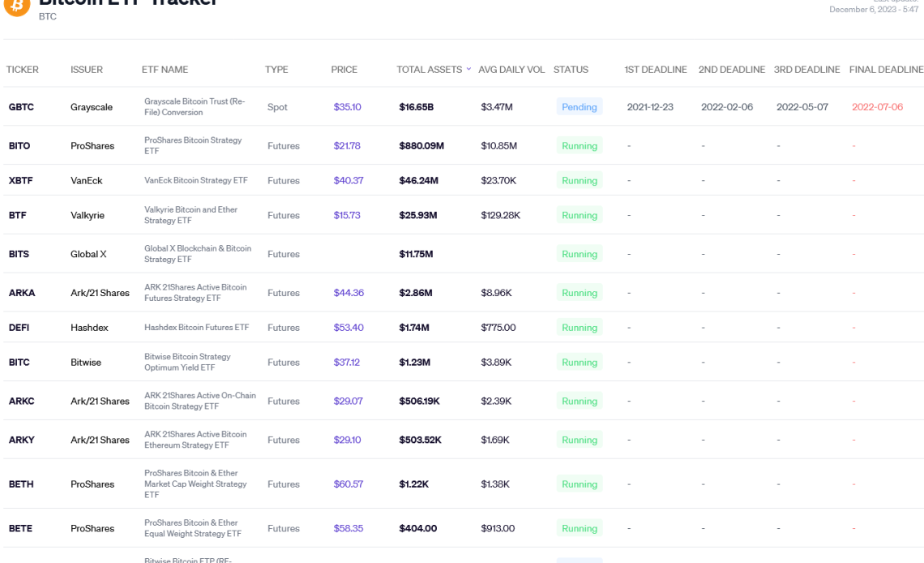
Task: Click the VanEck issuer cell
Action: tap(87, 180)
